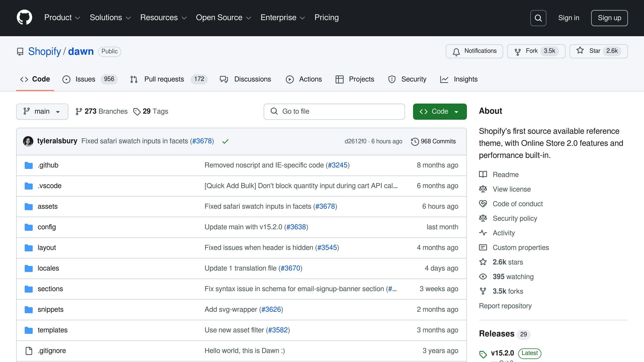Click the Go to file search field

(334, 112)
